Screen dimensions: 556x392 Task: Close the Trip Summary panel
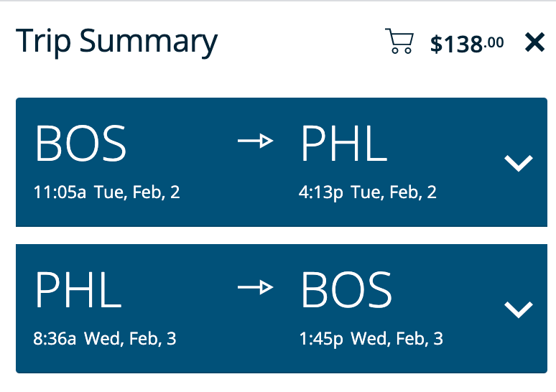click(x=535, y=42)
